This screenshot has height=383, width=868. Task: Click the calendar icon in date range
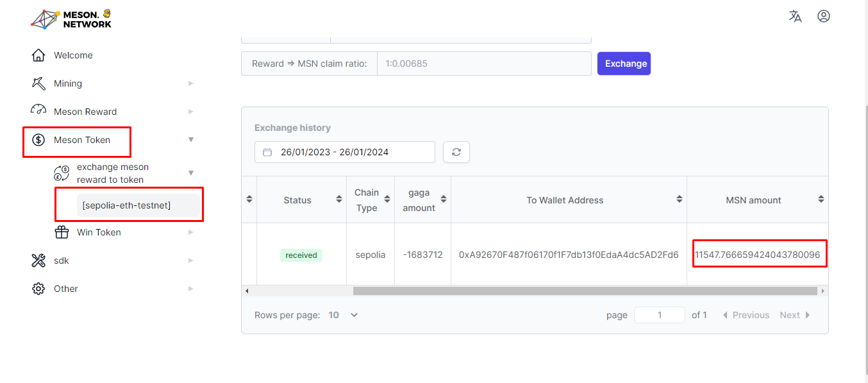coord(267,152)
